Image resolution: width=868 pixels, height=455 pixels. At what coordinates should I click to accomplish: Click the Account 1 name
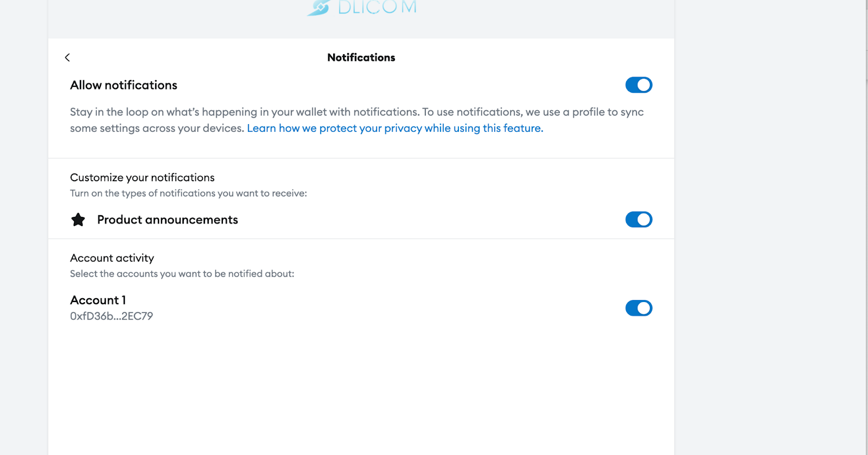point(98,300)
